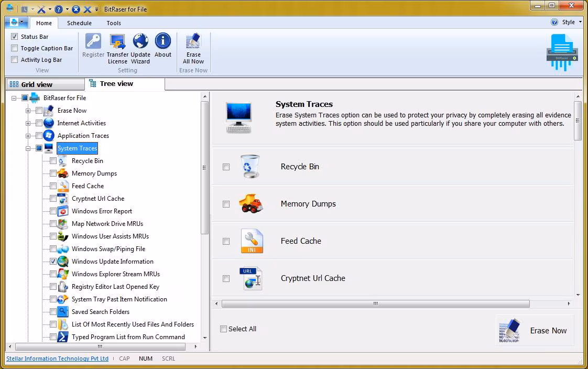
Task: Select System Tray Past Item Notification icon
Action: pos(63,299)
